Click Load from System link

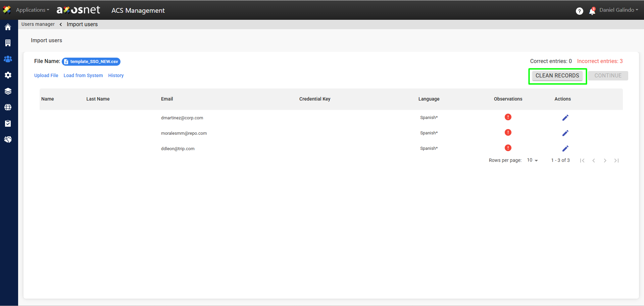(83, 75)
